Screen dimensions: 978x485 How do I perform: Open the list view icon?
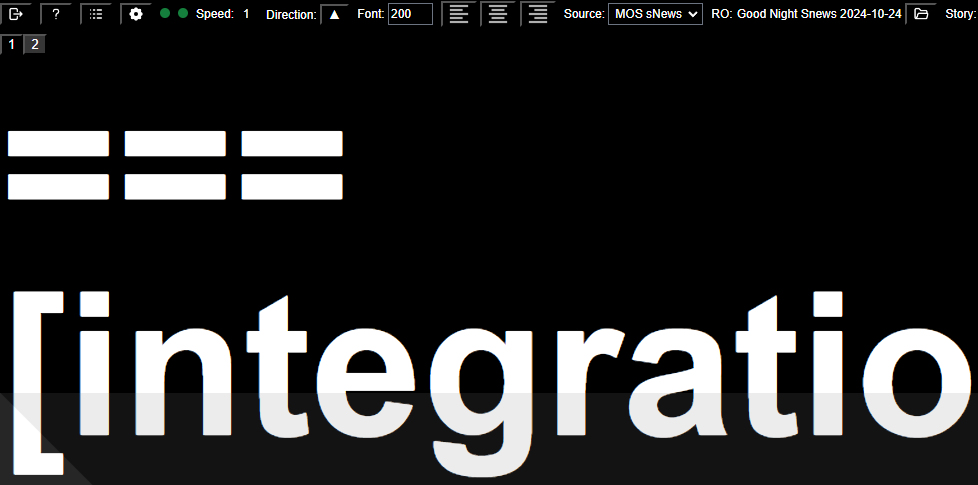[96, 14]
